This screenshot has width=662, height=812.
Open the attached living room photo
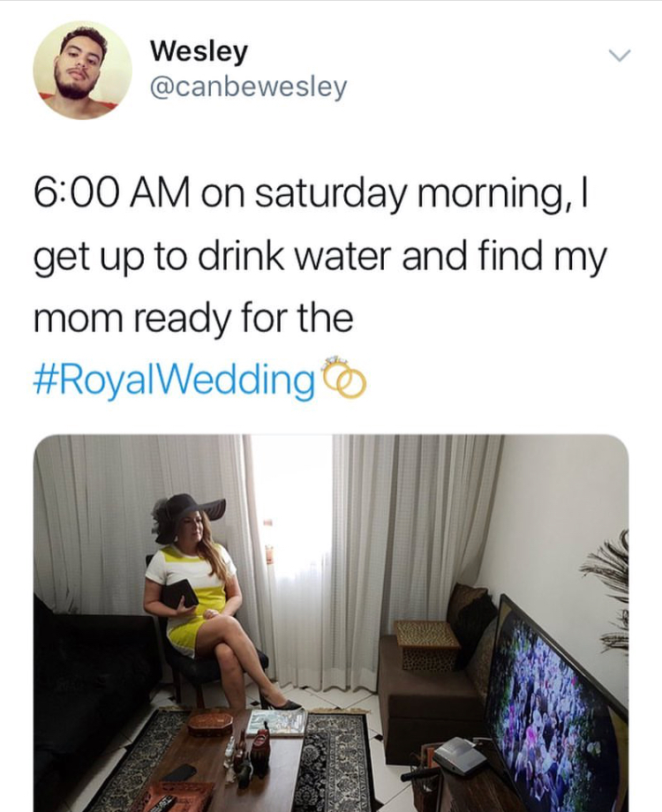tap(331, 623)
